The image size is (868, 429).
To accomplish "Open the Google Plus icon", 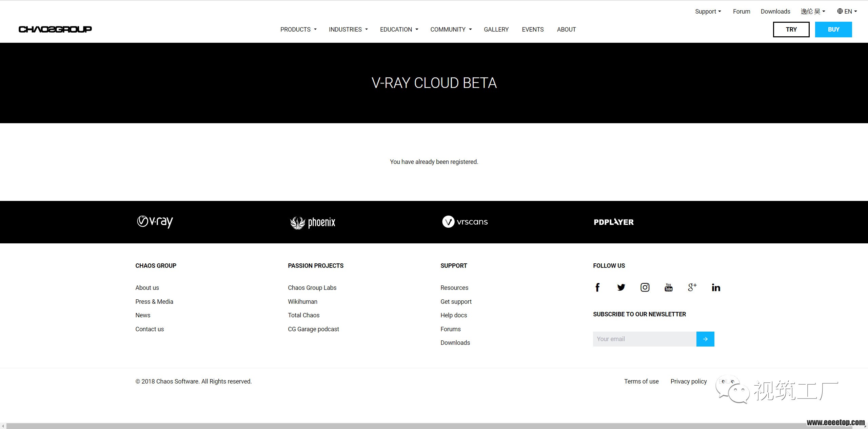I will click(x=692, y=287).
